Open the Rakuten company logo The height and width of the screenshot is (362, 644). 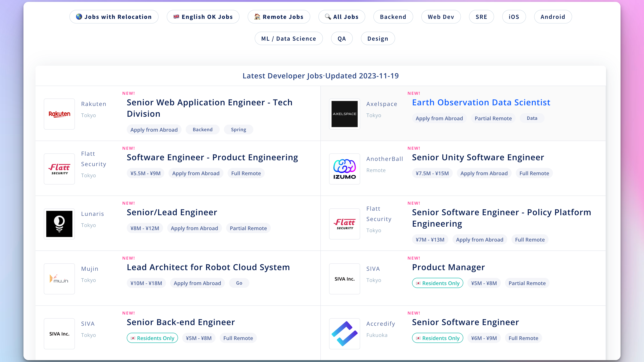[x=59, y=114]
